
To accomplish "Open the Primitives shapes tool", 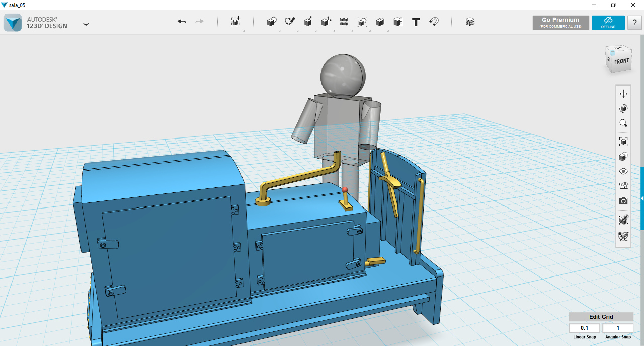I will pyautogui.click(x=272, y=22).
